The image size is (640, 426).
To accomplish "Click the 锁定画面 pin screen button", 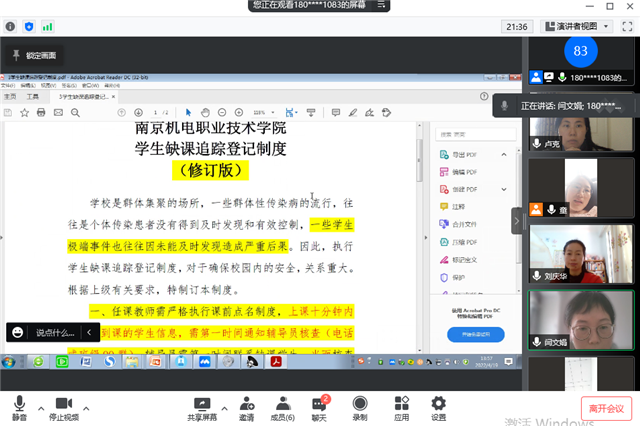I will point(34,55).
